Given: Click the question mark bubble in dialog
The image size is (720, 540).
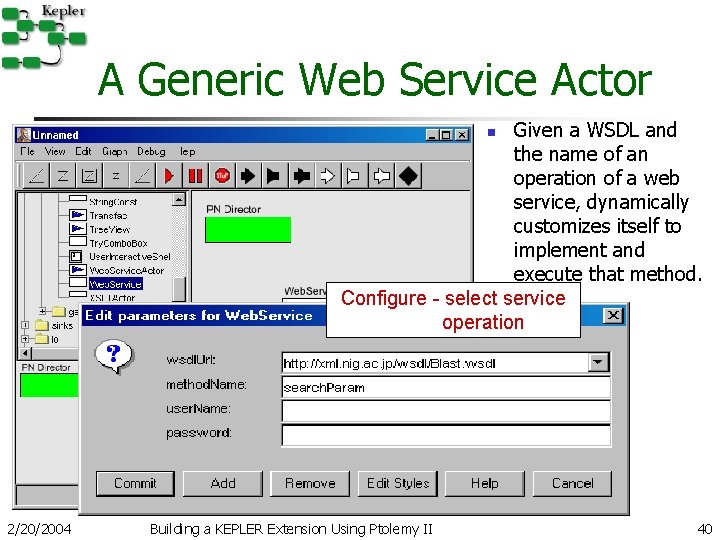Looking at the screenshot, I should pyautogui.click(x=114, y=356).
